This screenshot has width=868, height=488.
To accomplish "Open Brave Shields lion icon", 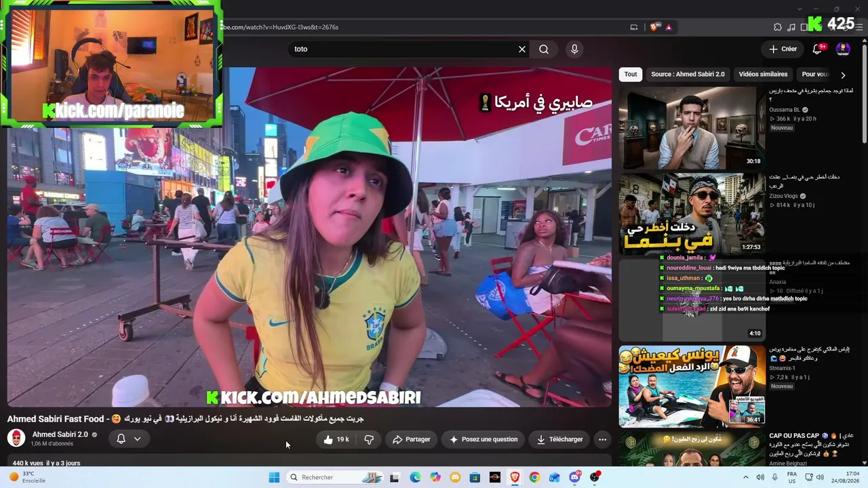I will 654,27.
